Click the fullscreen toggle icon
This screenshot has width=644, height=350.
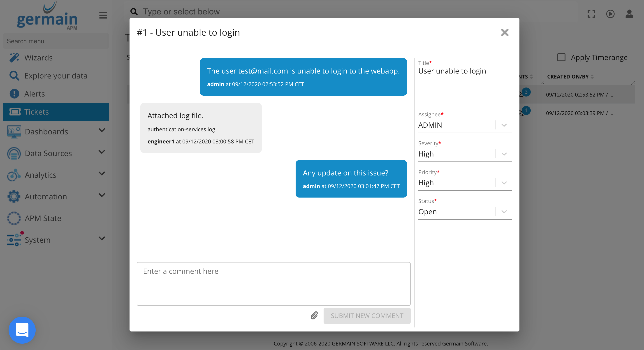coord(591,14)
